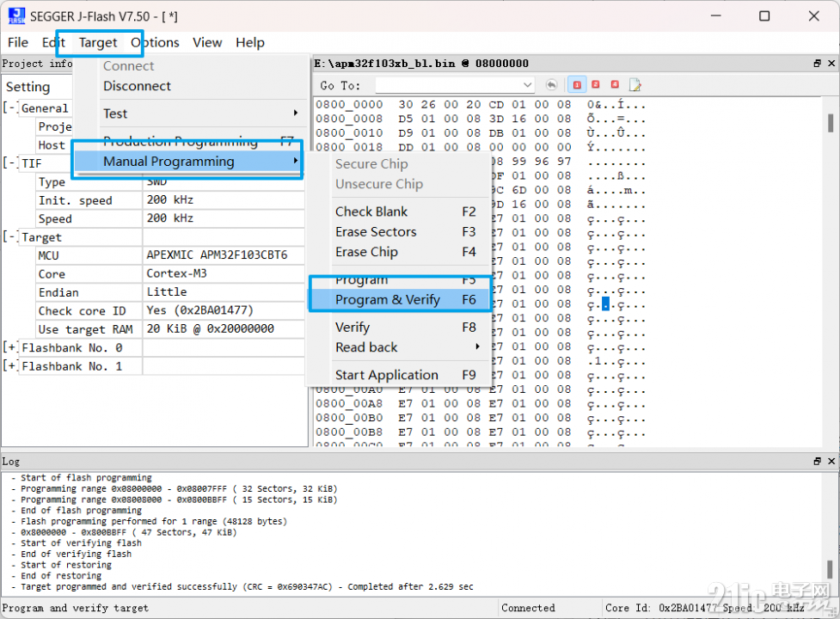Screen dimensions: 840x619
Task: Click the Init. speed value 200 kHz
Action: [170, 199]
